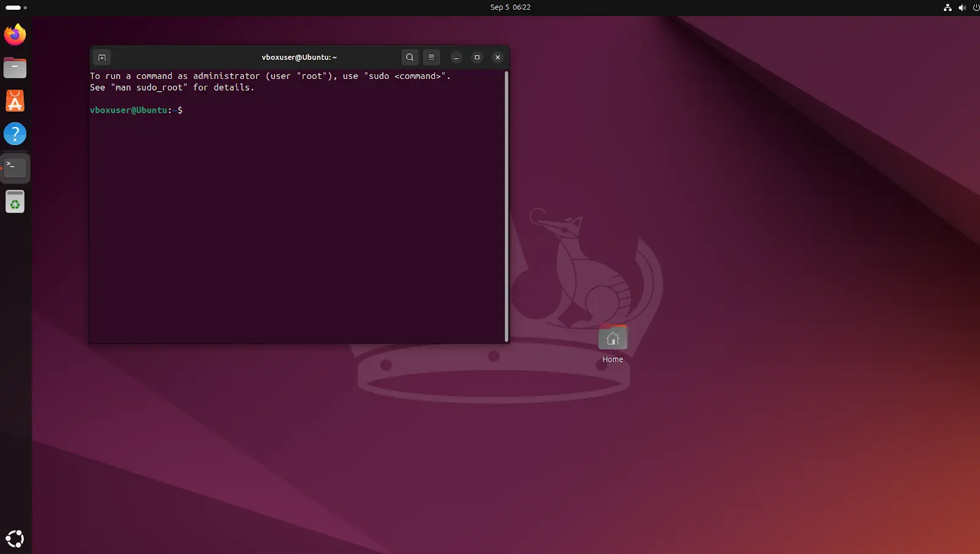Open the Activities workspace indicator
Image resolution: width=980 pixels, height=554 pixels.
(17, 7)
